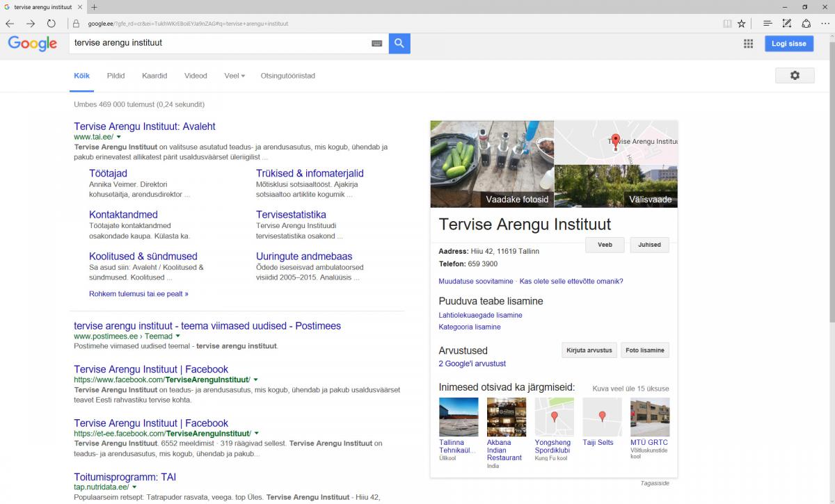Switch to the Pildid tab
The image size is (835, 504).
(116, 76)
